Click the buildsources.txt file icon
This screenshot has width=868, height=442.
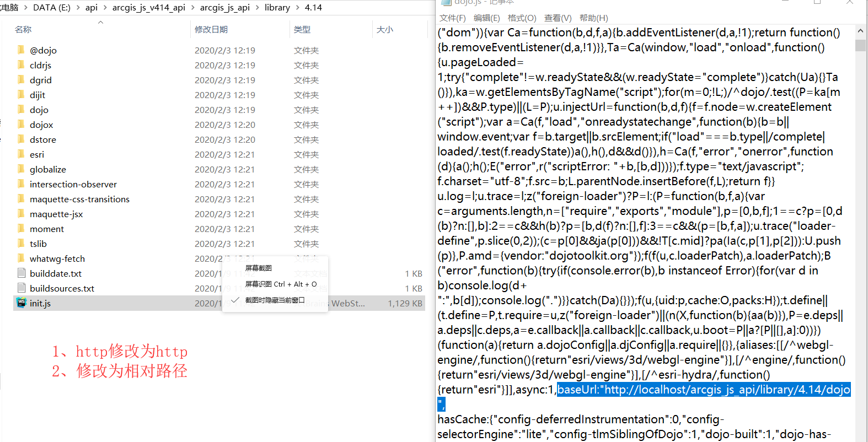point(22,288)
